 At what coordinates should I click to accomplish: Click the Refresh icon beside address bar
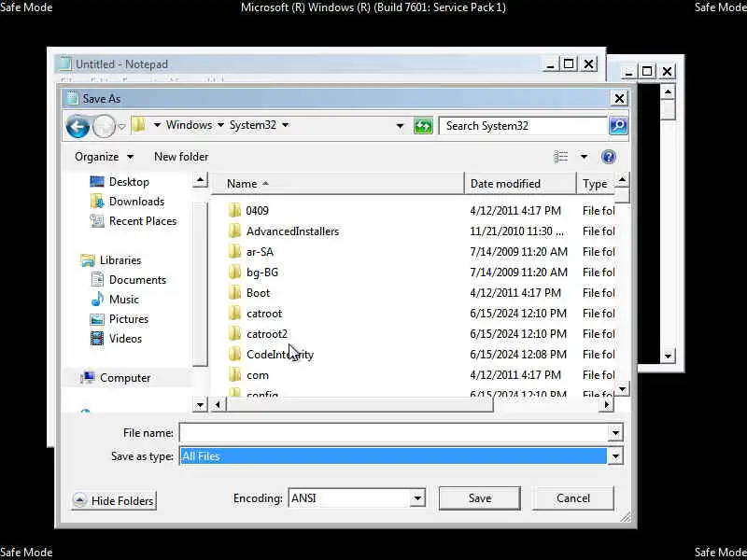point(423,126)
